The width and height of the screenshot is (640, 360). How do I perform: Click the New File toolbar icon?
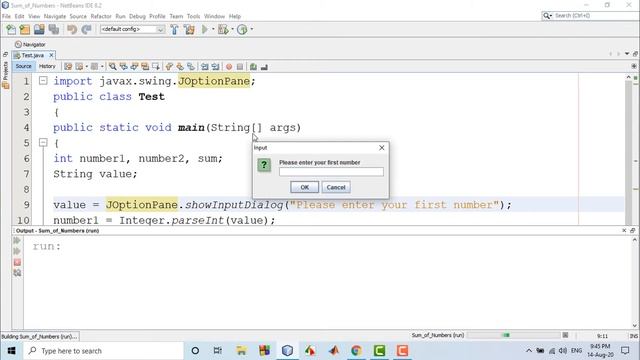pyautogui.click(x=11, y=29)
